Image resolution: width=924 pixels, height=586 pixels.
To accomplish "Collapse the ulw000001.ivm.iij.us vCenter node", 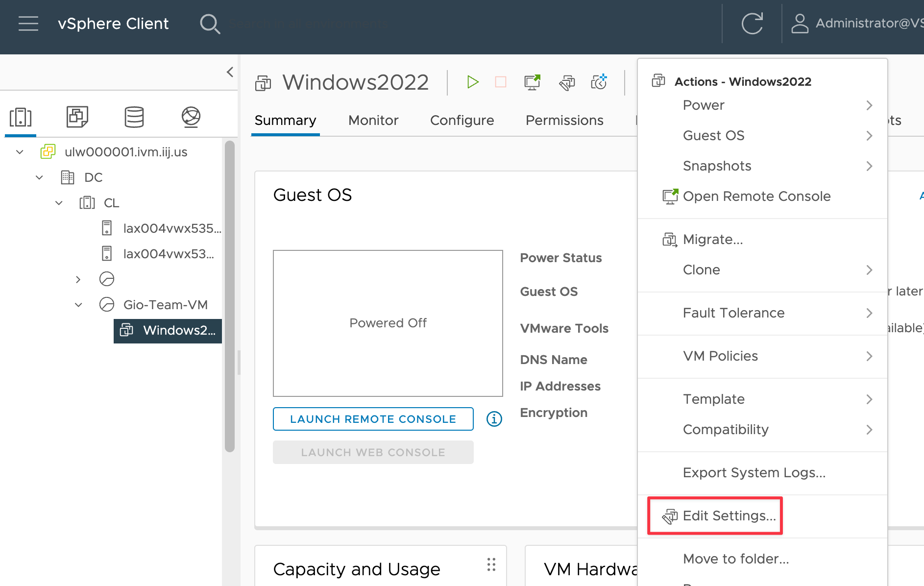I will 20,152.
